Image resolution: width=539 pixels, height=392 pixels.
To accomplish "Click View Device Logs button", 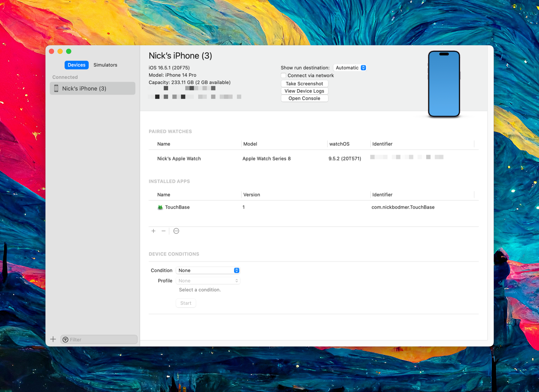I will 305,91.
